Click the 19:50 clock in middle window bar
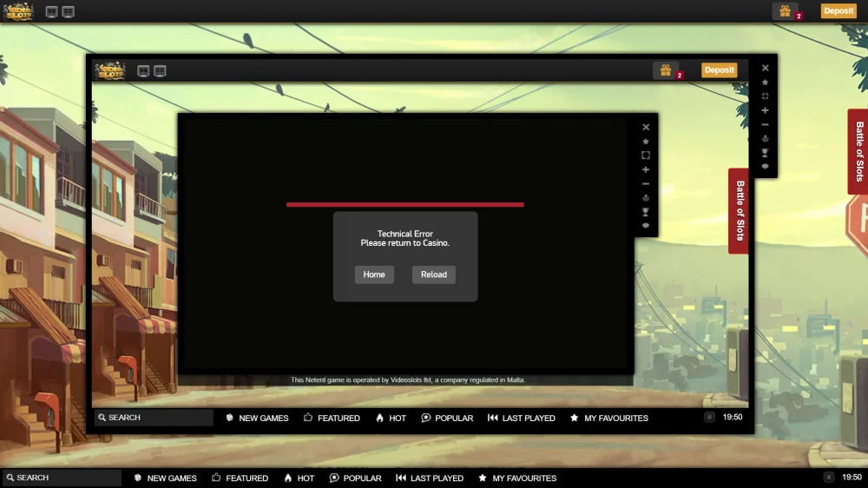 coord(733,417)
